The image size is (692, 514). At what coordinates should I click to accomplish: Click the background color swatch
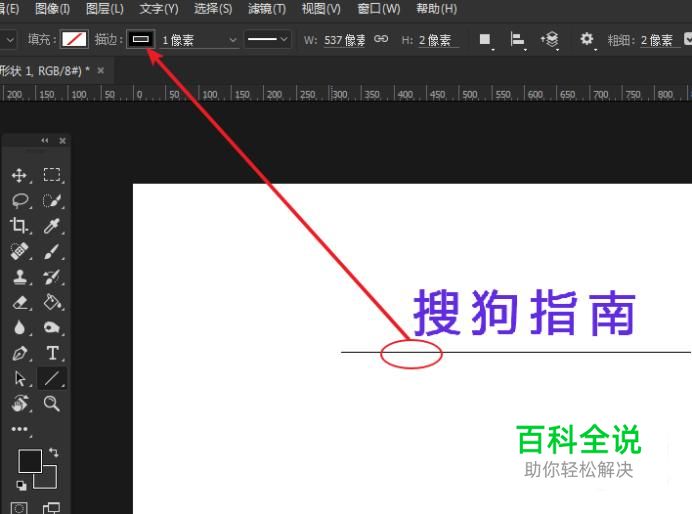point(49,481)
